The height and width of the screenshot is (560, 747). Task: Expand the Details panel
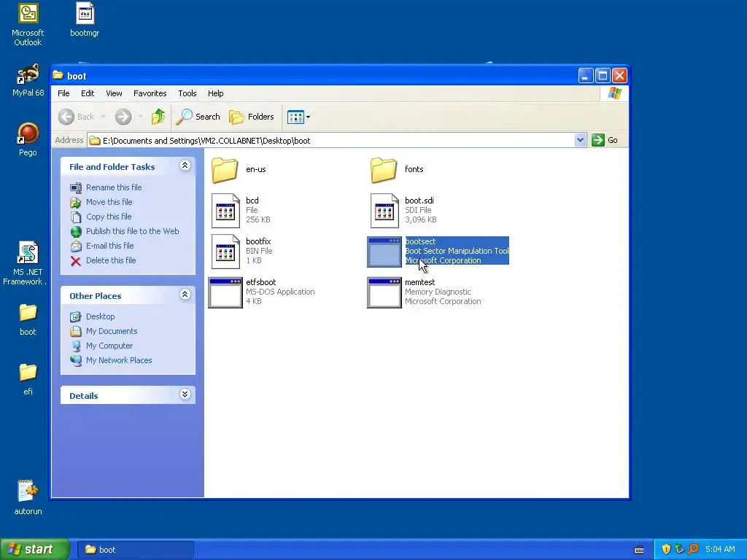click(185, 394)
